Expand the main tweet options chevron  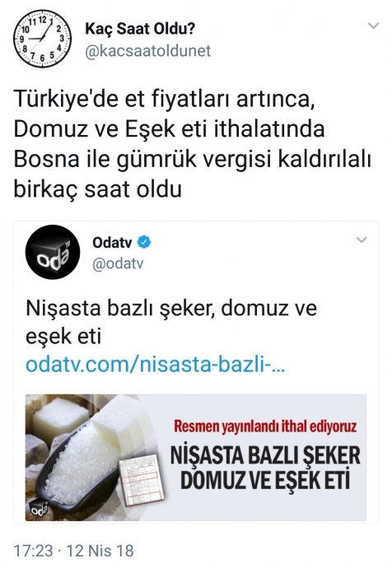click(x=373, y=26)
